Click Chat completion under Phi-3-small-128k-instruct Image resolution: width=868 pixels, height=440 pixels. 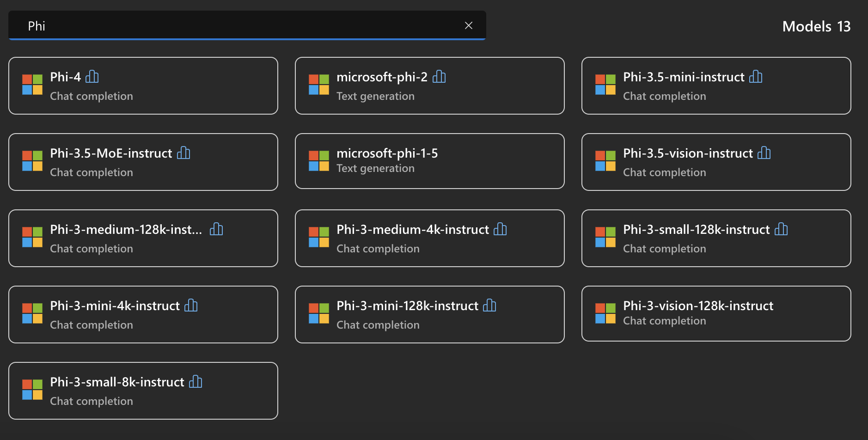665,249
